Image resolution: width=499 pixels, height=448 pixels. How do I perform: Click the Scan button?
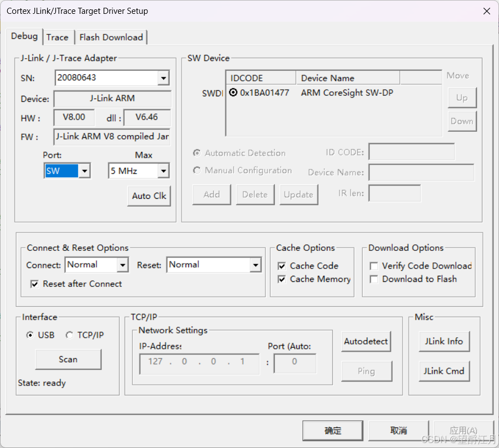(68, 359)
